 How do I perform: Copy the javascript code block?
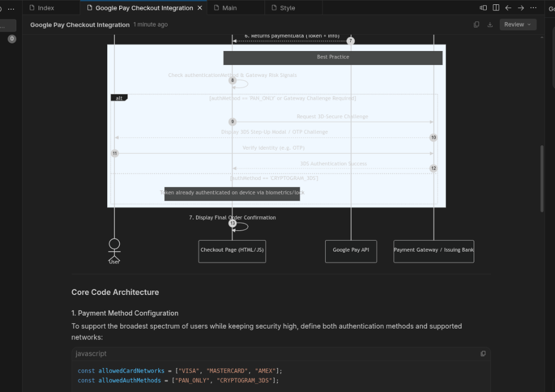[483, 354]
